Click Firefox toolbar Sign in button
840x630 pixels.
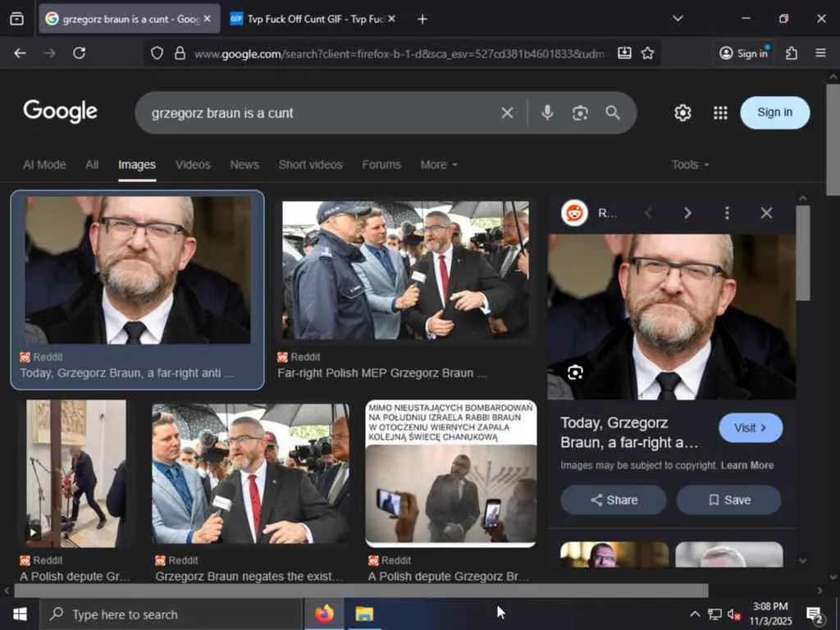coord(744,53)
